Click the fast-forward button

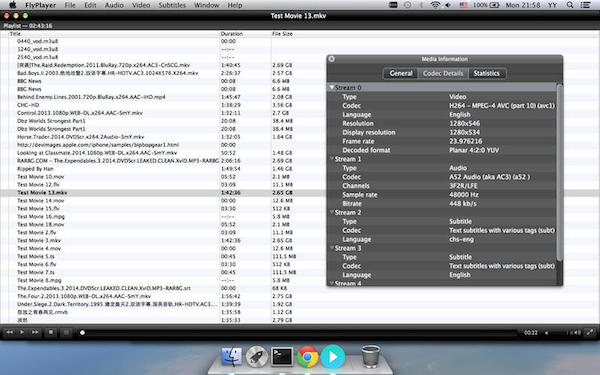(35, 333)
